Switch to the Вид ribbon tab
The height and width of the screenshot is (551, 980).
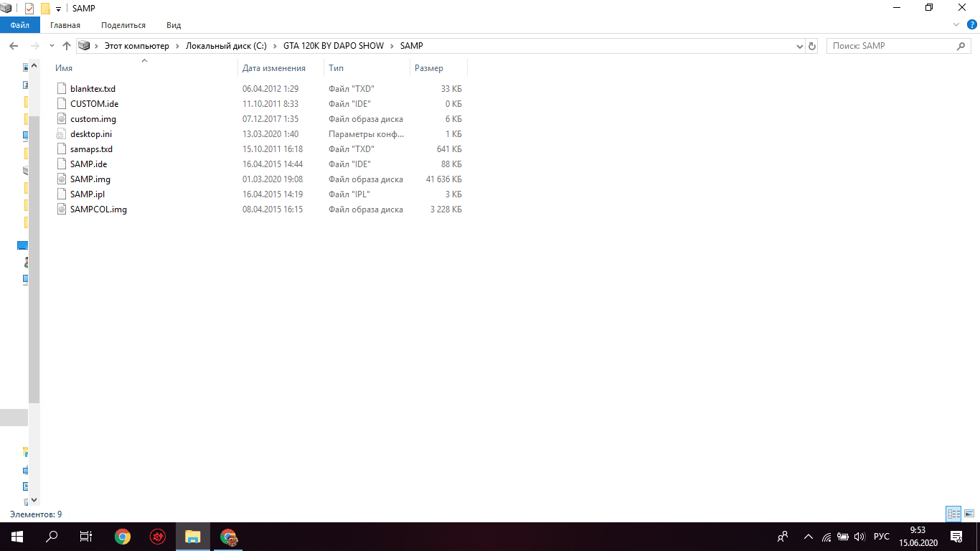click(x=174, y=25)
